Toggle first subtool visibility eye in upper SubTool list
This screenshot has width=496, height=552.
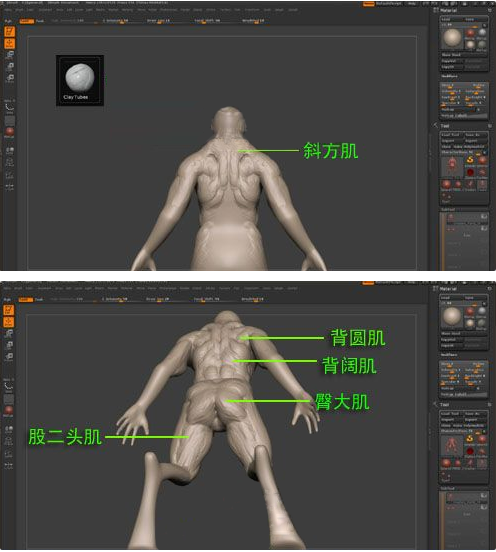(x=484, y=217)
